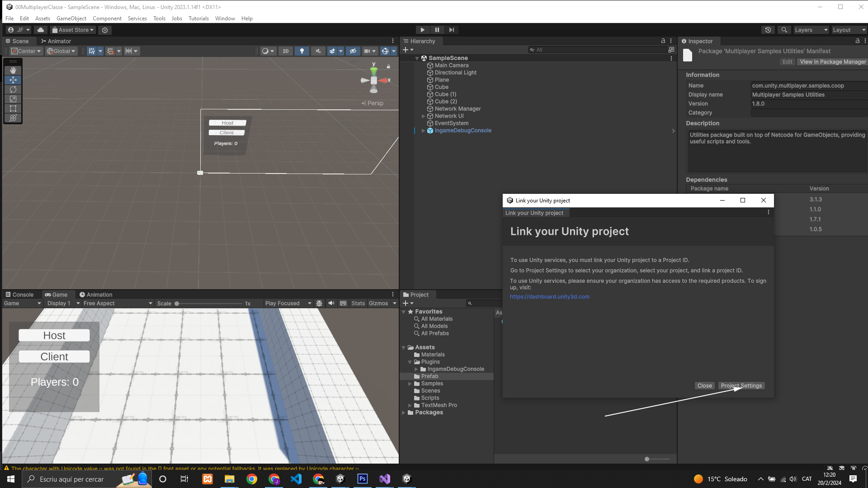Expand the Network UI object
Screen dimensions: 868x488
424,116
